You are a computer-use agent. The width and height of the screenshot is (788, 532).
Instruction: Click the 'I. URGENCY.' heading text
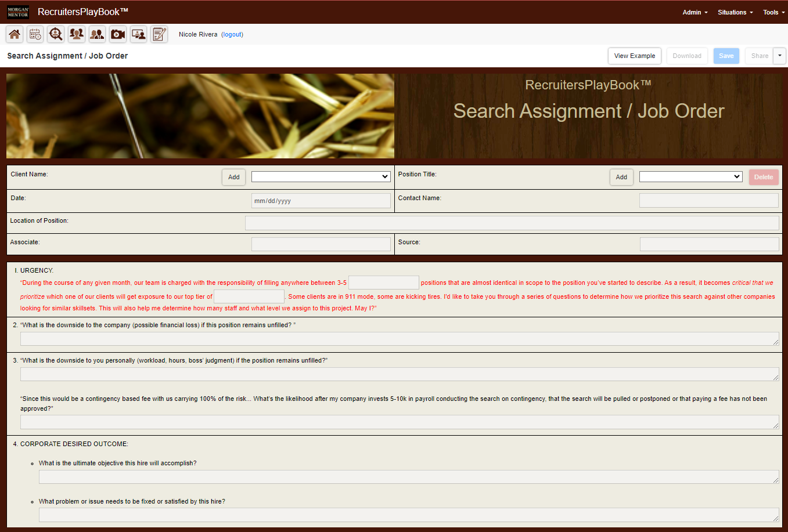pos(34,270)
